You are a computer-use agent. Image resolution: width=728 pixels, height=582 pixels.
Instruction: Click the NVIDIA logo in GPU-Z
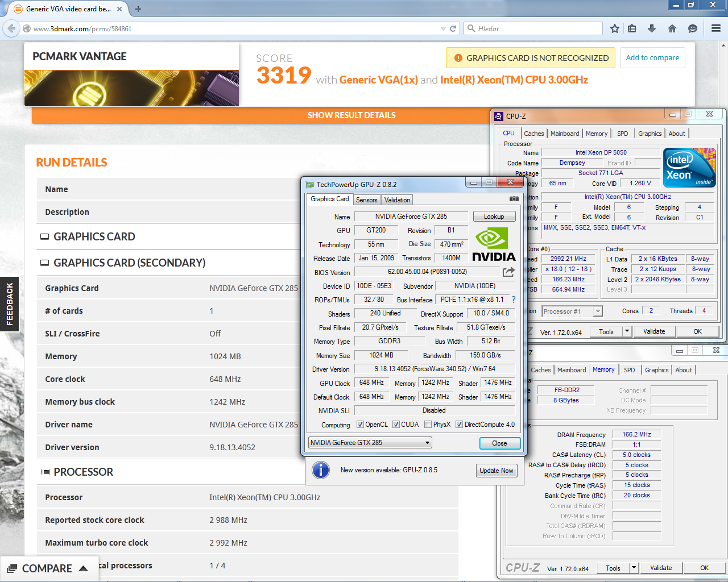[494, 244]
